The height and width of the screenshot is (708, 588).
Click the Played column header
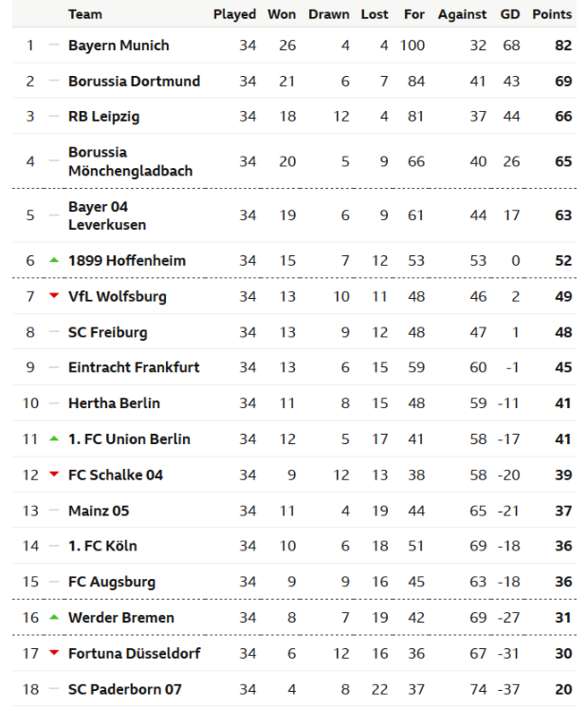(234, 14)
